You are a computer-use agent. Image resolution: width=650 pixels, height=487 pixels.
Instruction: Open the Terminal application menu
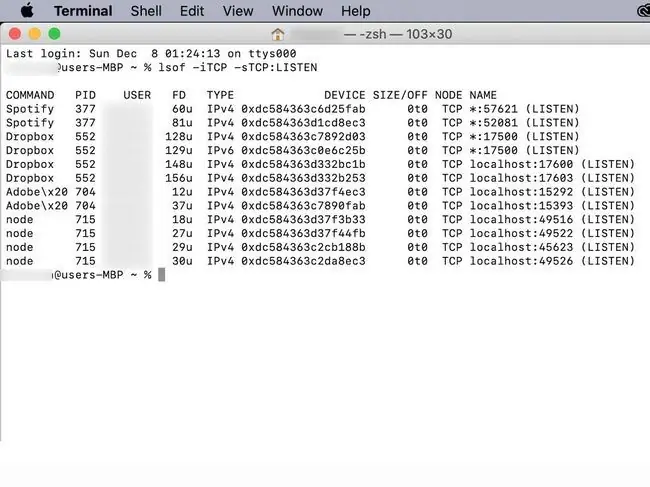(83, 11)
